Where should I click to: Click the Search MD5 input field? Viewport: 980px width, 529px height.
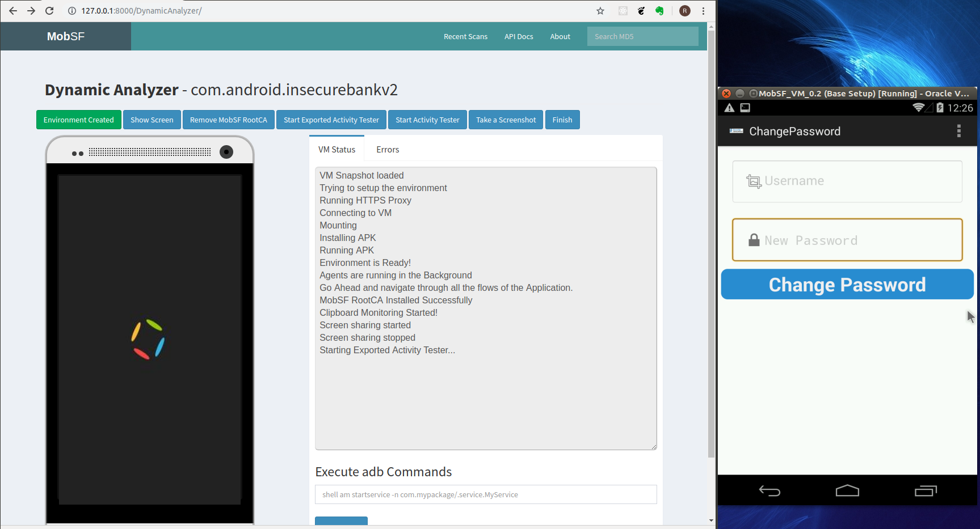tap(642, 37)
